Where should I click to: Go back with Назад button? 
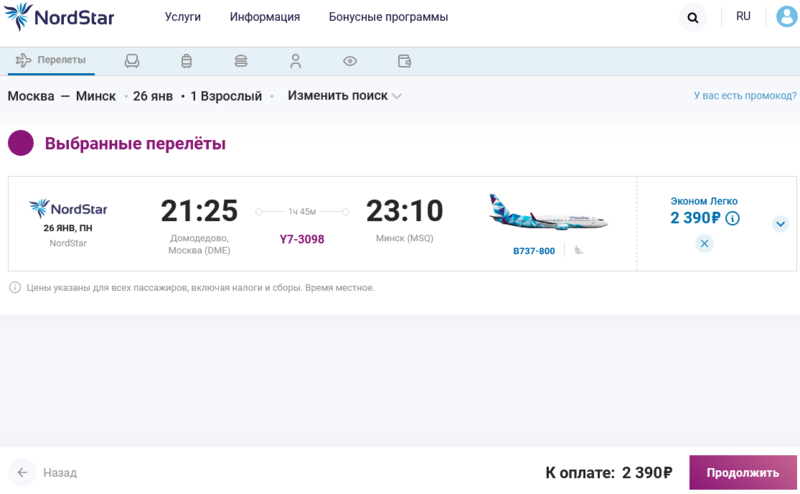[x=45, y=472]
